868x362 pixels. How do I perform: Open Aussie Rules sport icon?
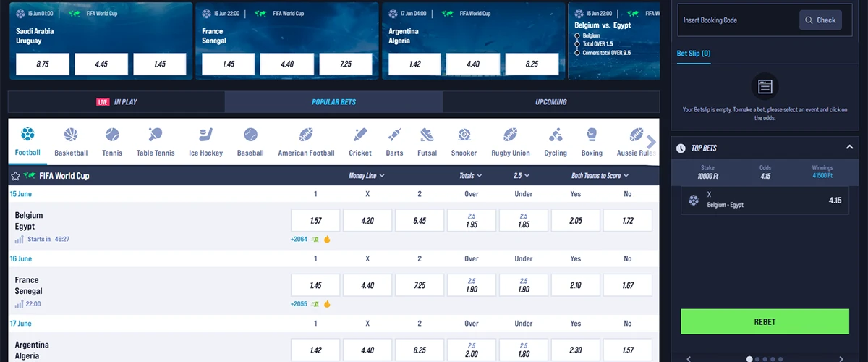point(637,135)
